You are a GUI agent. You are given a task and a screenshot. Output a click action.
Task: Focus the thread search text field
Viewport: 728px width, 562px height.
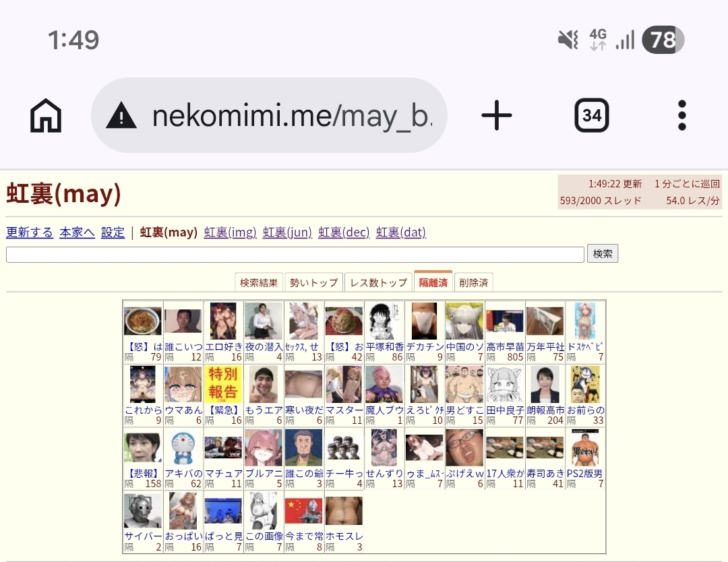(295, 254)
